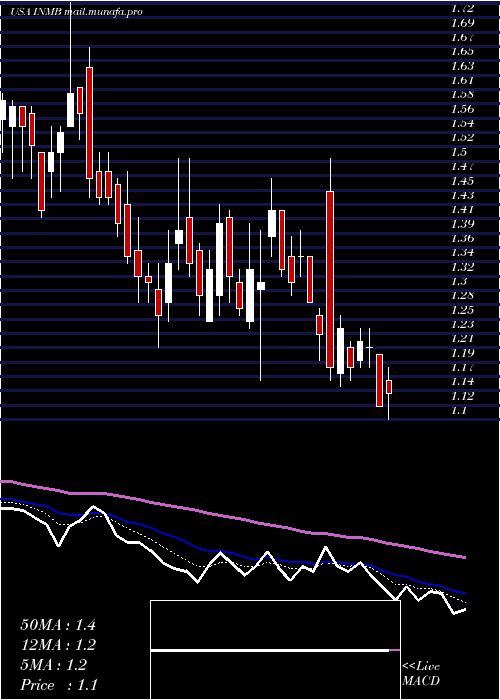The height and width of the screenshot is (700, 500).
Task: Click the 1.5 price axis label
Action: coord(459,152)
